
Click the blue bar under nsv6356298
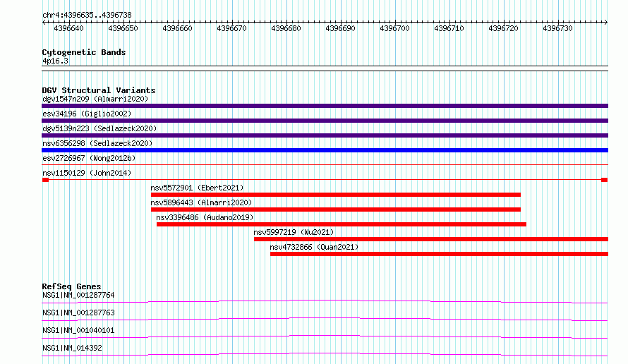[x=325, y=150]
